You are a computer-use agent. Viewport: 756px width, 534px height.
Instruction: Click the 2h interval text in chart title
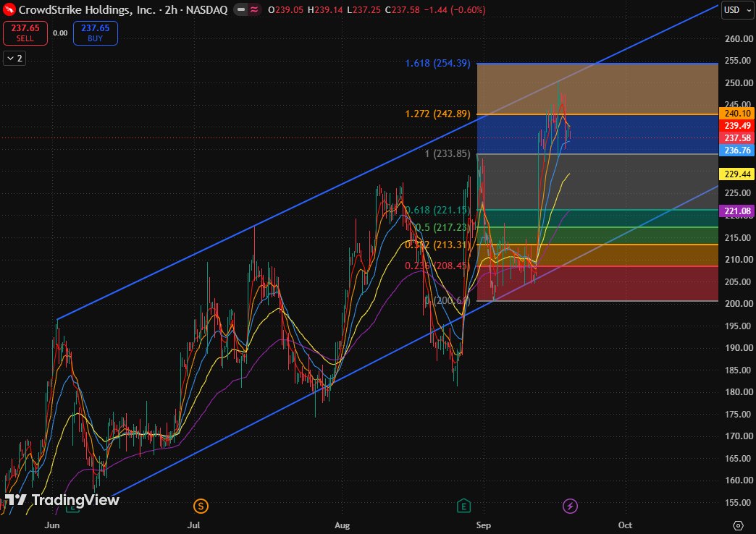pyautogui.click(x=171, y=9)
